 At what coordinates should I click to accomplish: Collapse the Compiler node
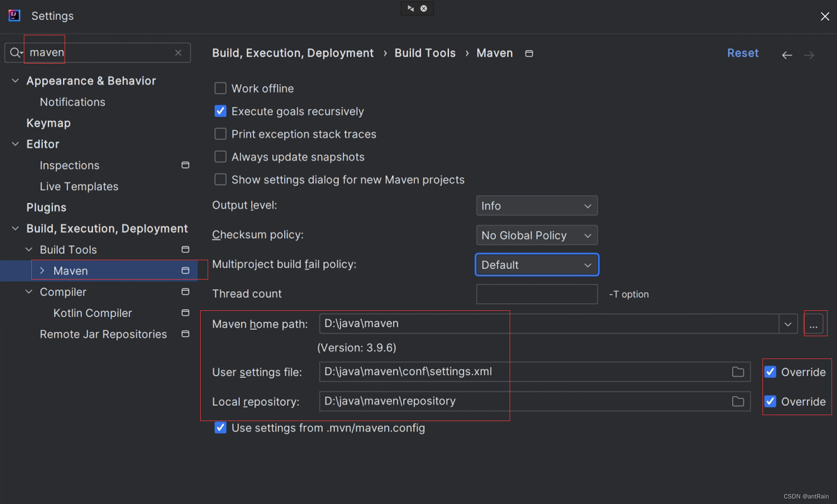(29, 291)
